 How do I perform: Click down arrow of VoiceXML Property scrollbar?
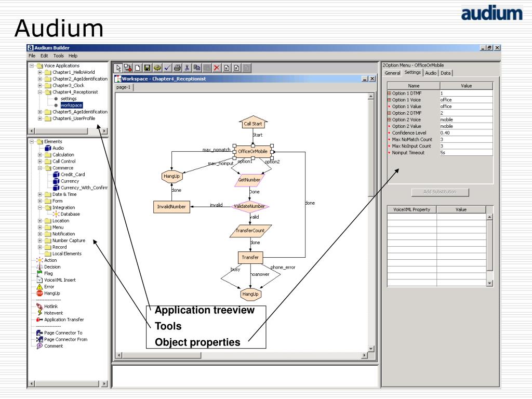click(x=489, y=283)
